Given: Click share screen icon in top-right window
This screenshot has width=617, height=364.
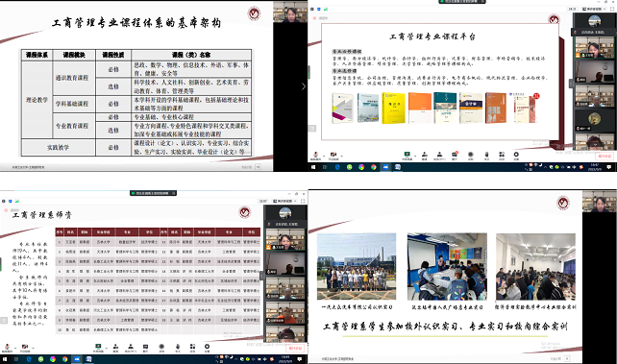Looking at the screenshot, I should (x=407, y=155).
